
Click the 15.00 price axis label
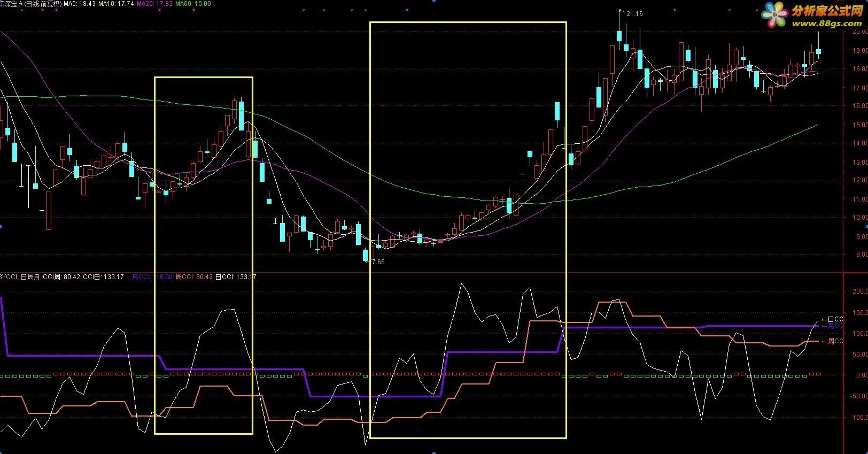coord(860,125)
